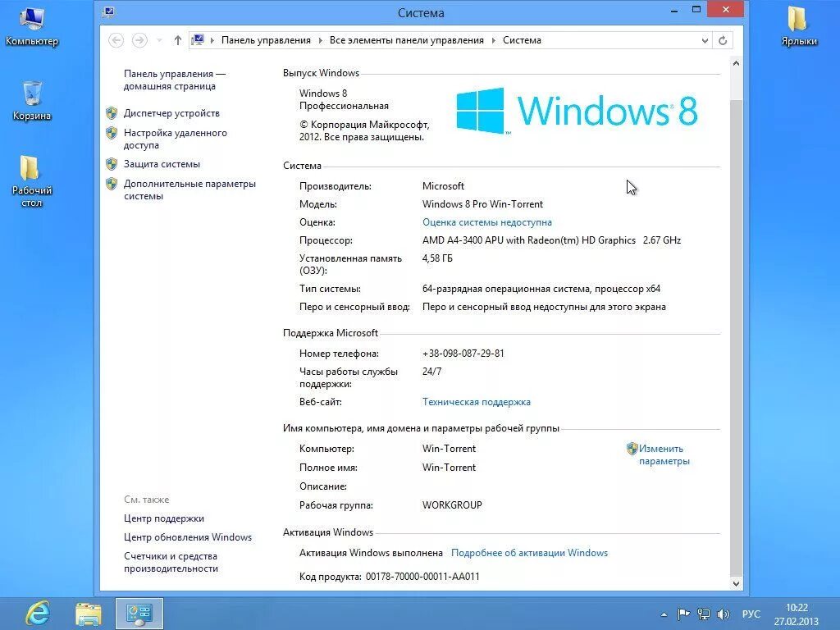Expand chevron before Система breadcrumb
Viewport: 840px width, 630px height.
(x=493, y=41)
